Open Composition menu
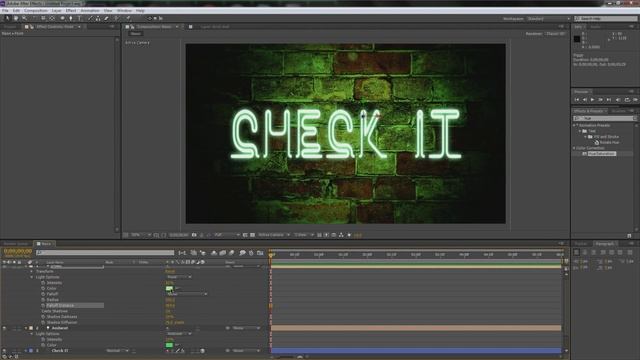The width and height of the screenshot is (640, 360). tap(36, 11)
